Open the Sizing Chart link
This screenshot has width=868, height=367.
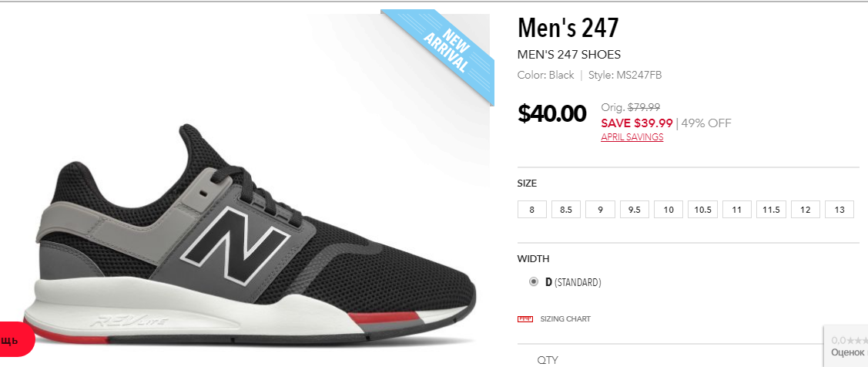pyautogui.click(x=565, y=318)
